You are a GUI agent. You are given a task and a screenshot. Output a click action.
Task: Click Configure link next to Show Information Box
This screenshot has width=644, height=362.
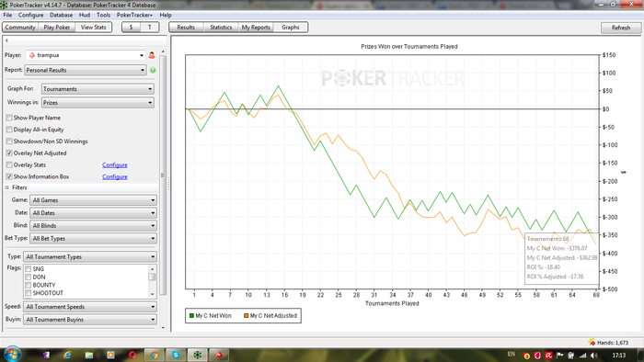pos(115,177)
